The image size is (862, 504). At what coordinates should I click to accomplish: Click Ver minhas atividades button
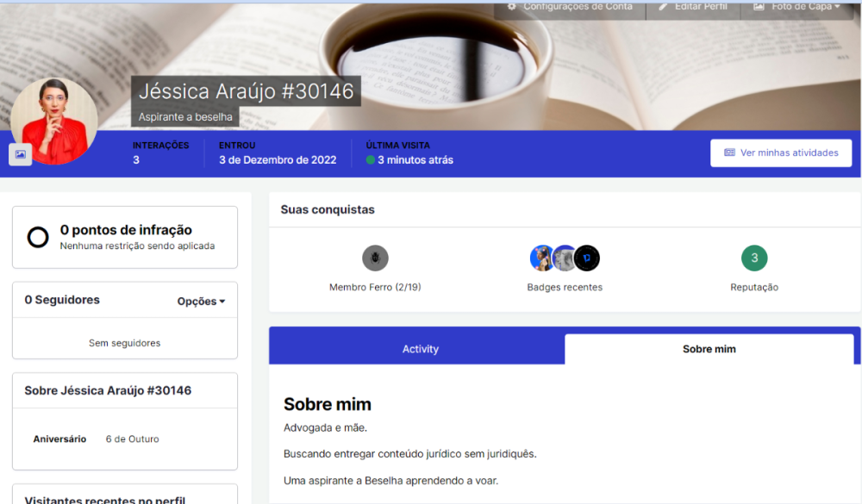pos(781,152)
